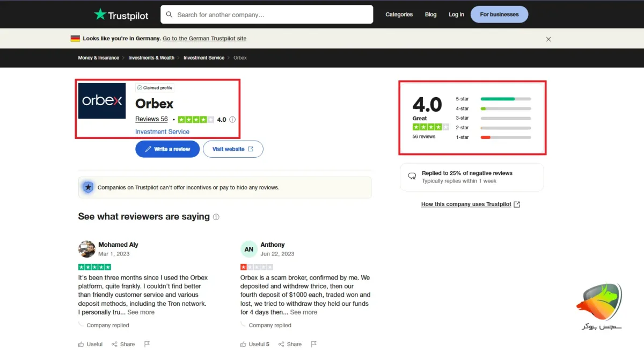Mark Mohamed Aly's review as Useful

coord(90,344)
